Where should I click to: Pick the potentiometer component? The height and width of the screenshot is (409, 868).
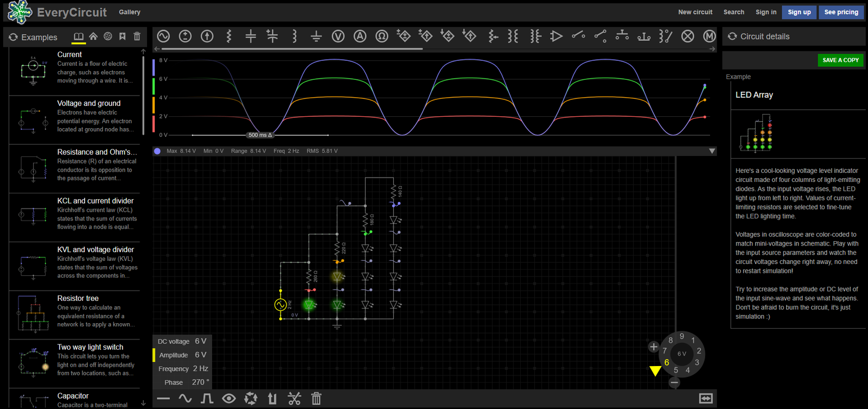(x=493, y=36)
